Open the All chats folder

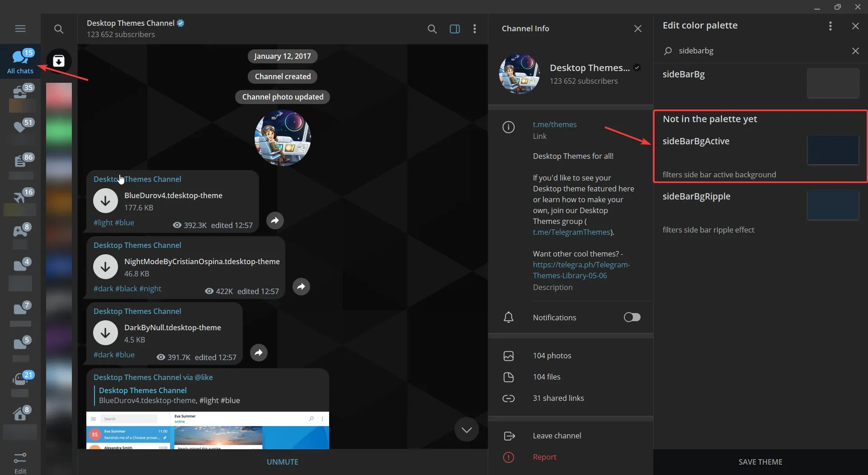coord(20,62)
